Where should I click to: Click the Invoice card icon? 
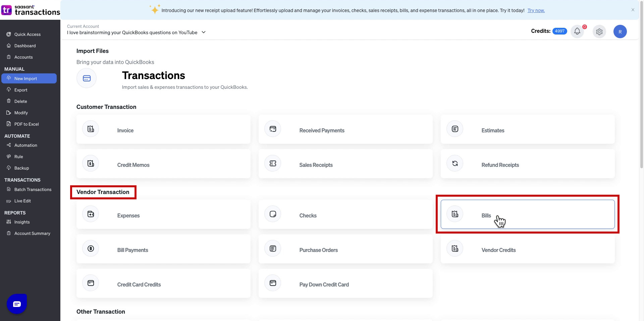[x=91, y=129]
